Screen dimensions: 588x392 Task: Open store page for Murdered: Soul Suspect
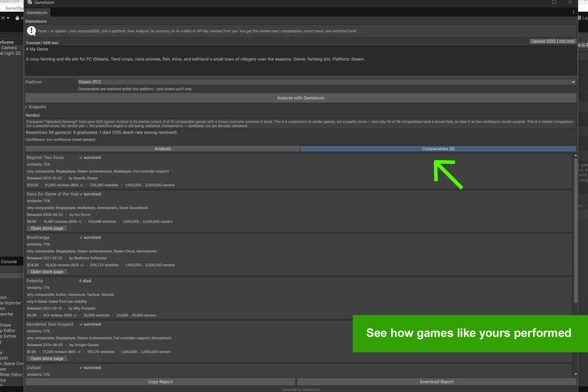coord(47,358)
